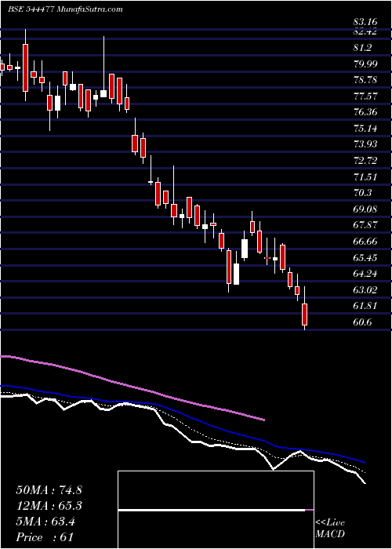Click the white MACD line in bottom box
This screenshot has height=549, width=392.
click(x=212, y=511)
